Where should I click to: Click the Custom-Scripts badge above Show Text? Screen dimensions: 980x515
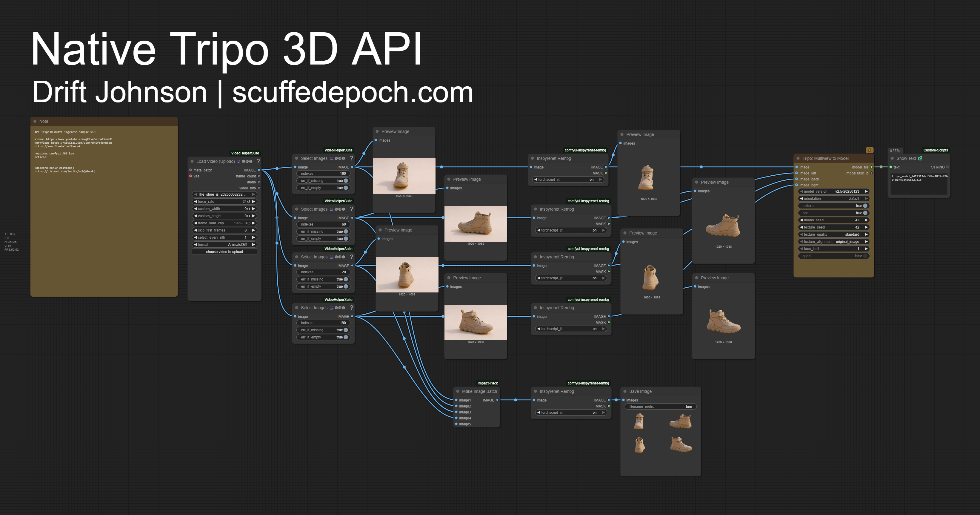936,150
